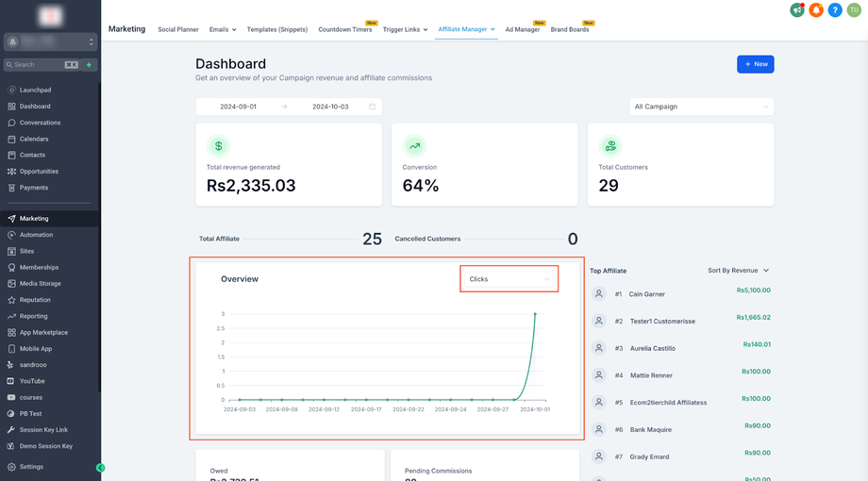Collapse the sidebar with green arrow
The image size is (868, 481).
click(x=100, y=468)
